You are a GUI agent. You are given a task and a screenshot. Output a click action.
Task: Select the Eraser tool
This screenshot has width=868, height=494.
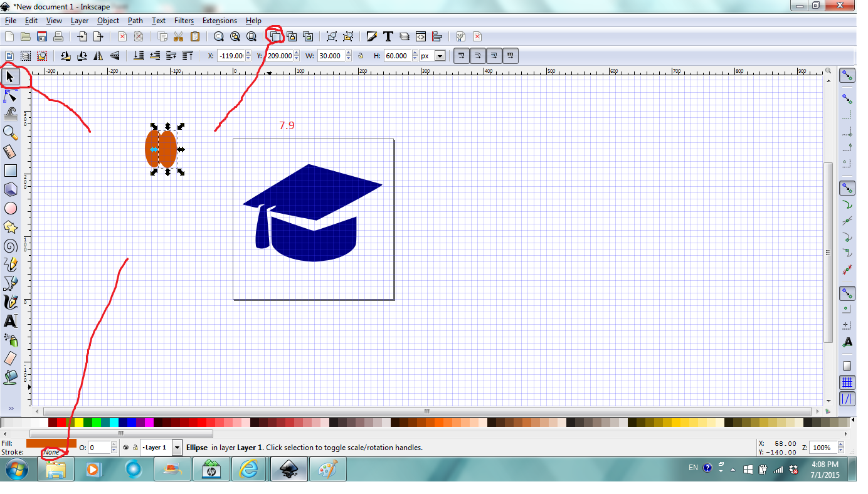pos(10,359)
